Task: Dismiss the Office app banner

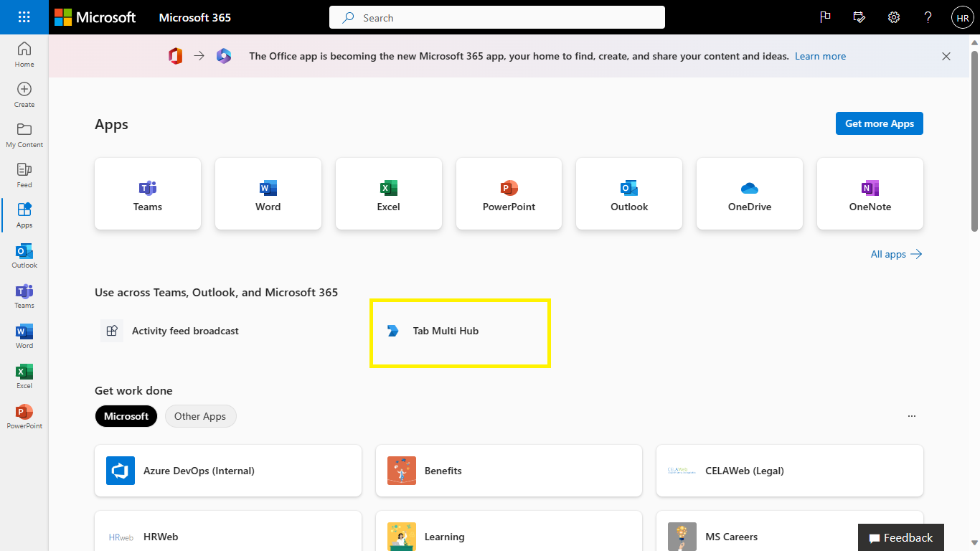Action: coord(946,56)
